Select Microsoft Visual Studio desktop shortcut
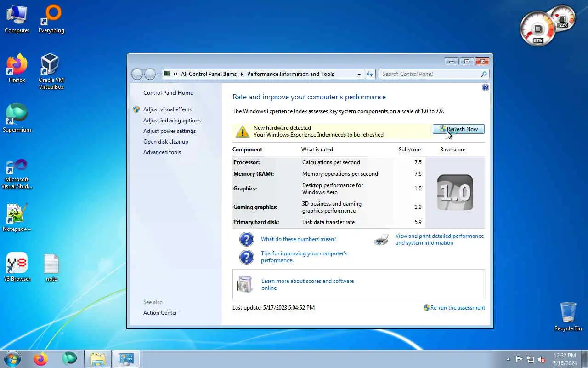Screen dimensions: 588x368 click(x=17, y=173)
